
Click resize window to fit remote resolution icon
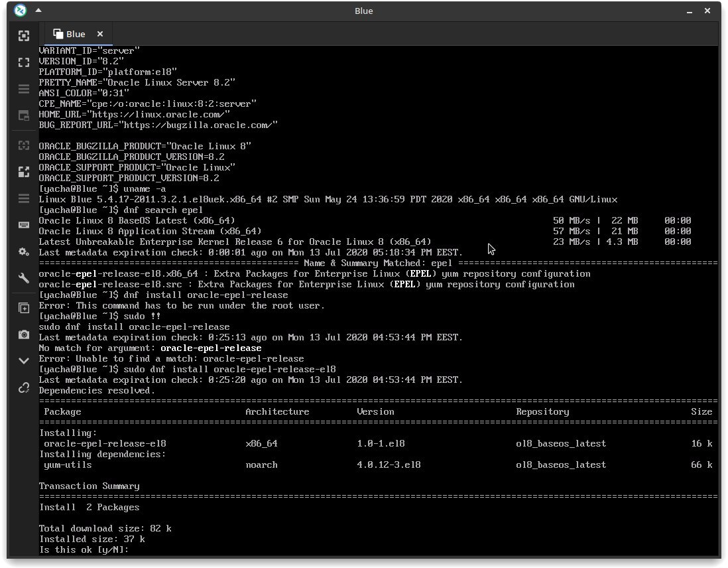tap(24, 36)
